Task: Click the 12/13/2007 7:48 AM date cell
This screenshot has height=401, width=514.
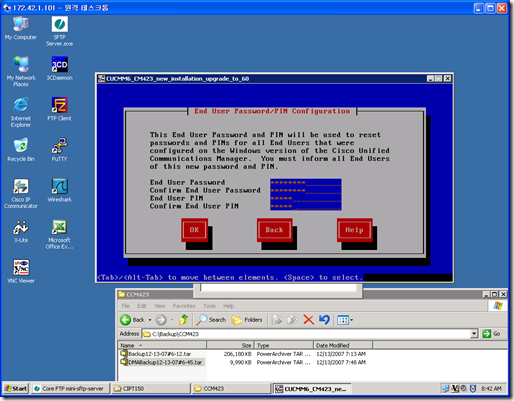Action: tap(341, 362)
